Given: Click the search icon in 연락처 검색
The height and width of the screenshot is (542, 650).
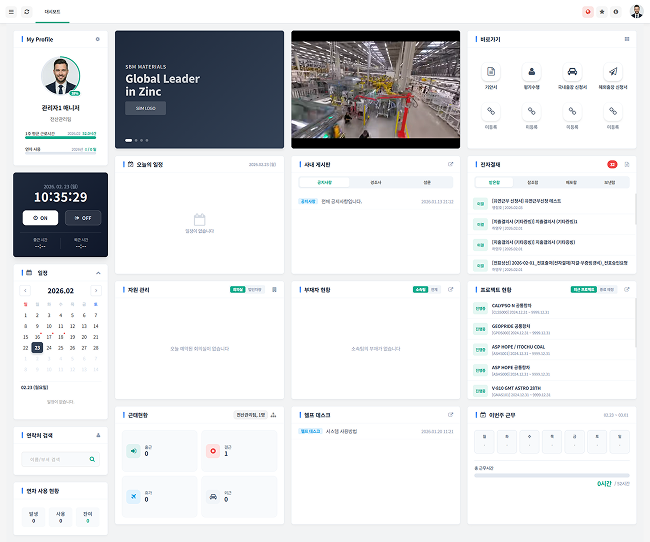Looking at the screenshot, I should (x=94, y=460).
